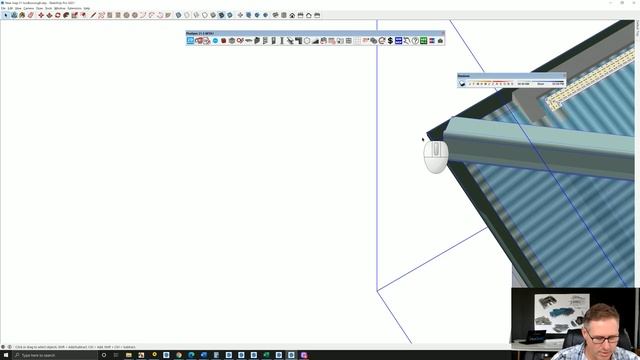
Task: Open the Edit menu
Action: tap(10, 8)
